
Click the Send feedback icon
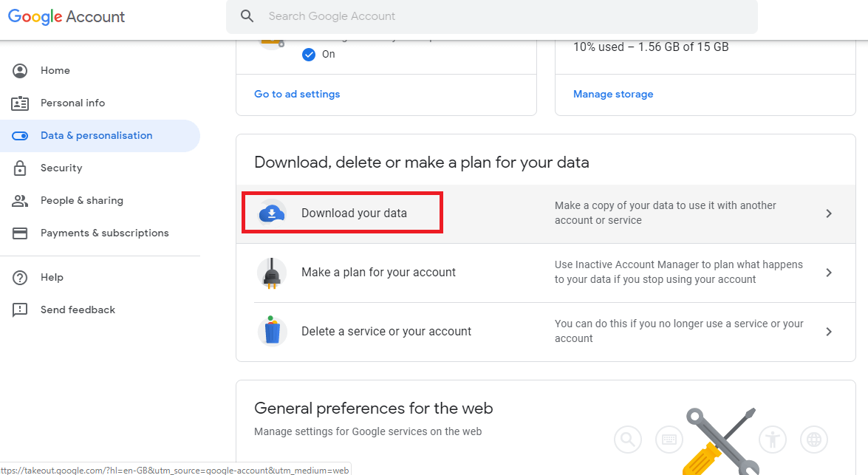click(20, 310)
